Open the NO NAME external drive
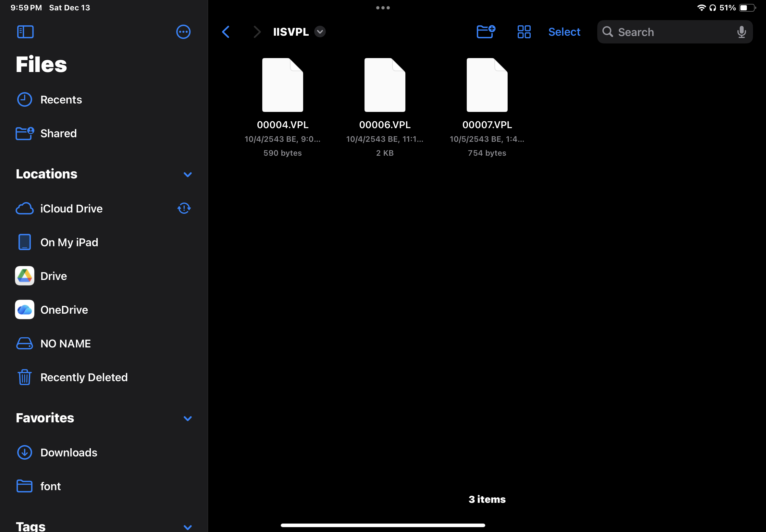Screen dimensions: 766x532 65,344
